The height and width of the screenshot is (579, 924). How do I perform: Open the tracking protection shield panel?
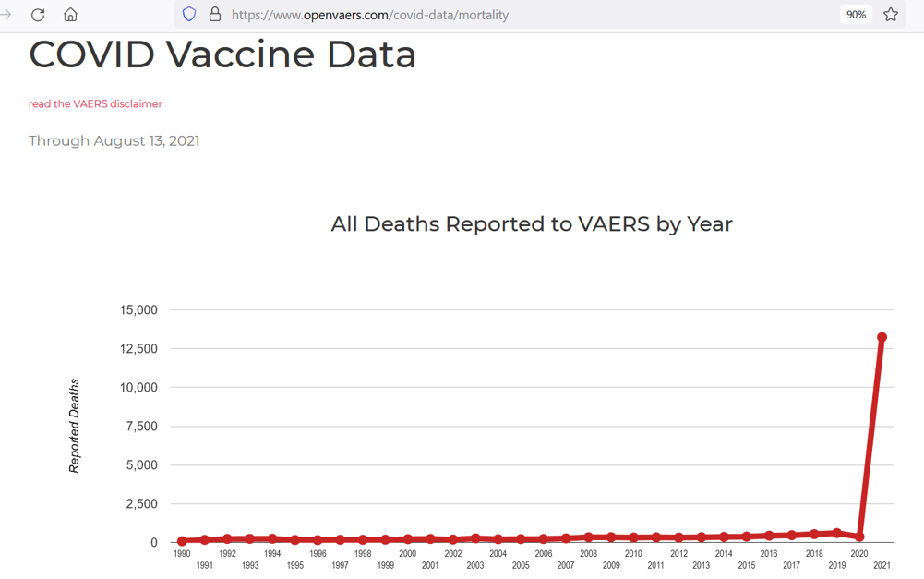pos(189,15)
